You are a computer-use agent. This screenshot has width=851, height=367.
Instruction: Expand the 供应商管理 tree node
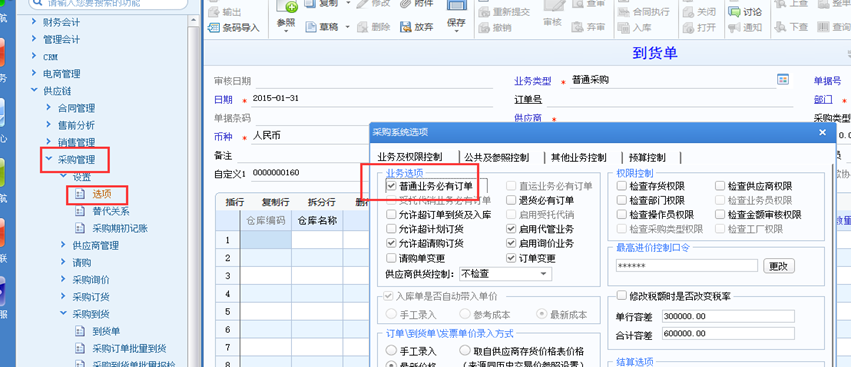pyautogui.click(x=63, y=245)
